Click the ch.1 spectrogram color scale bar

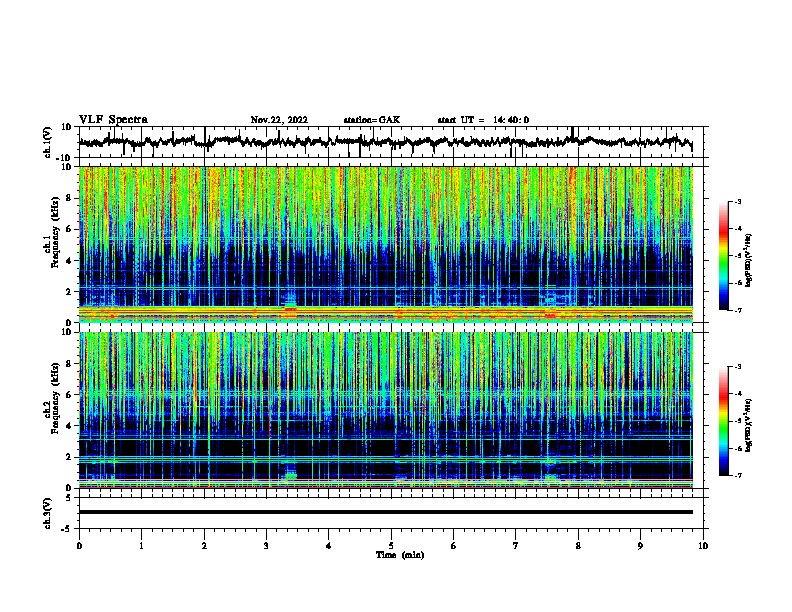pos(723,256)
